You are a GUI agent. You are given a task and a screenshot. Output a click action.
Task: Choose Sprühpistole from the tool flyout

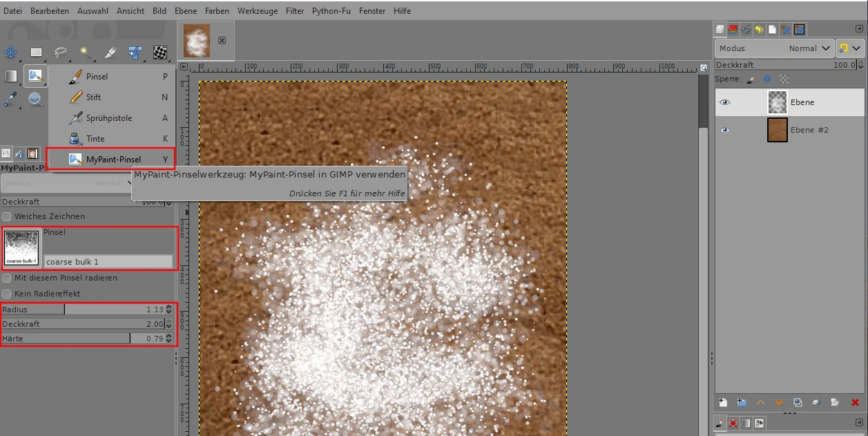[x=108, y=118]
